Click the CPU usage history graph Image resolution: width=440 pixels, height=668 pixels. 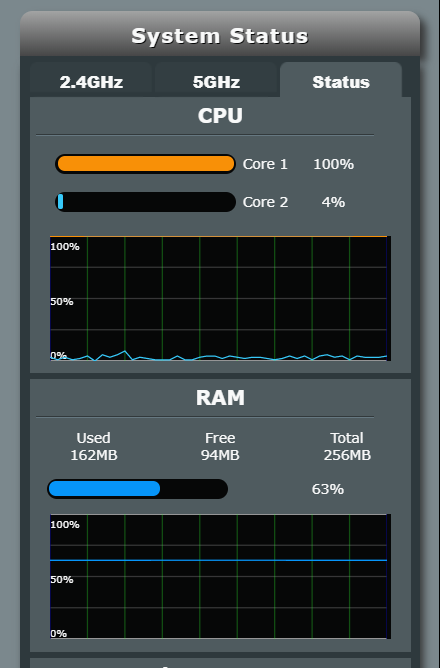tap(219, 298)
